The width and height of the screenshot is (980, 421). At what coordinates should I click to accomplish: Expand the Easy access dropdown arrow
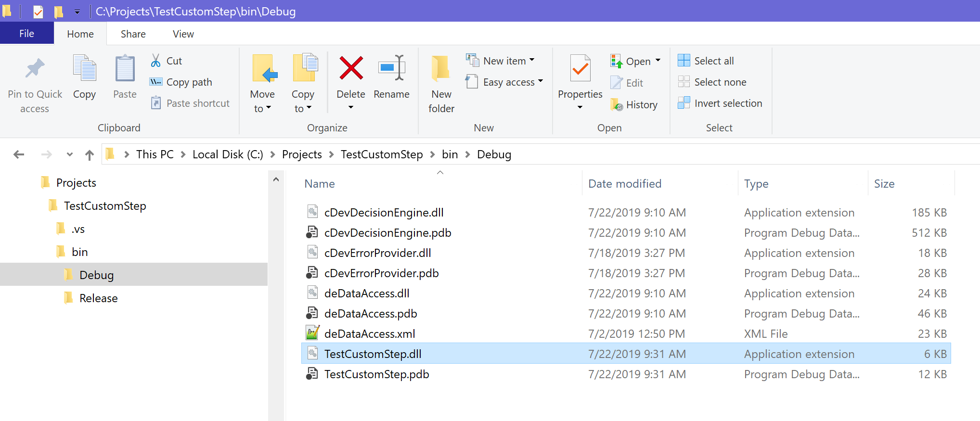click(541, 81)
